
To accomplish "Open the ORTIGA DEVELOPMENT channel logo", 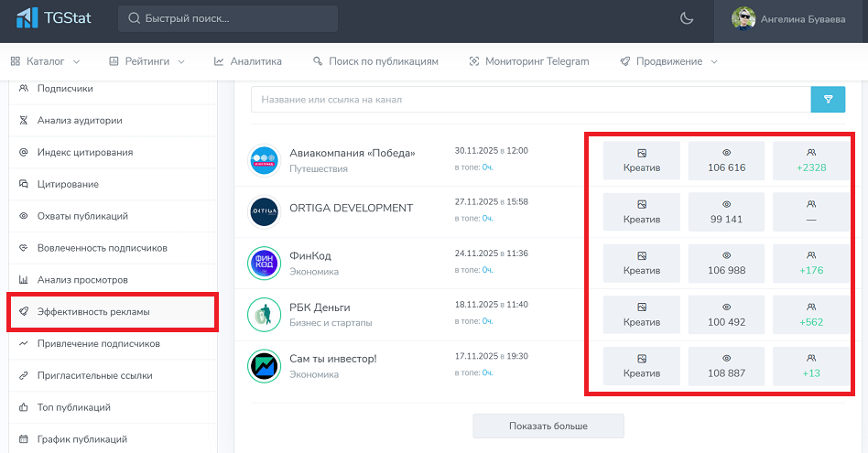I will [264, 211].
